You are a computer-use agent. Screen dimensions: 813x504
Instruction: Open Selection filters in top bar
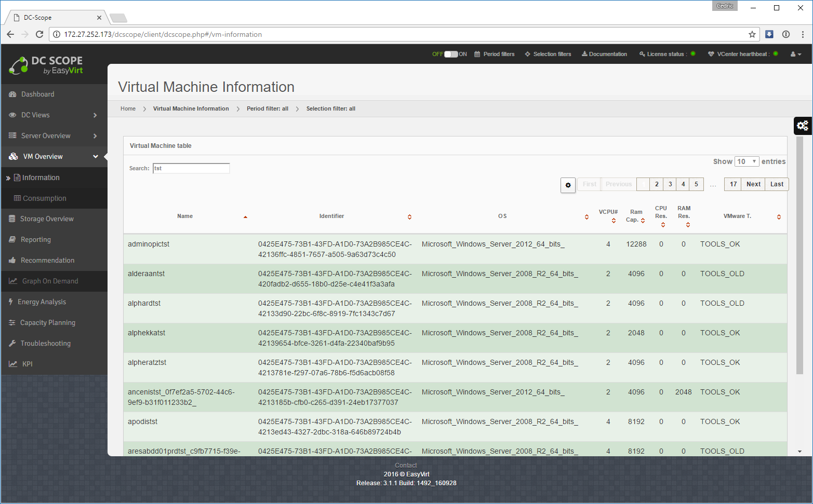point(548,54)
